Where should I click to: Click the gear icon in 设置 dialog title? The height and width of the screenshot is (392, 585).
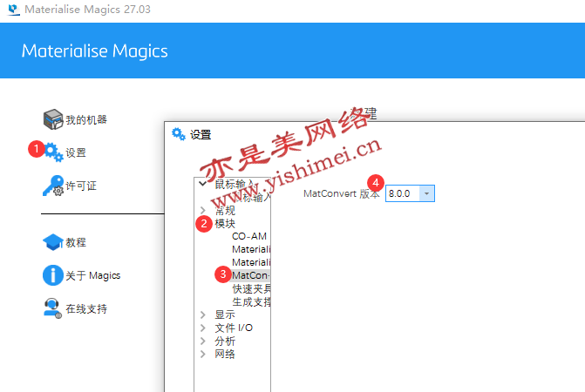point(179,134)
